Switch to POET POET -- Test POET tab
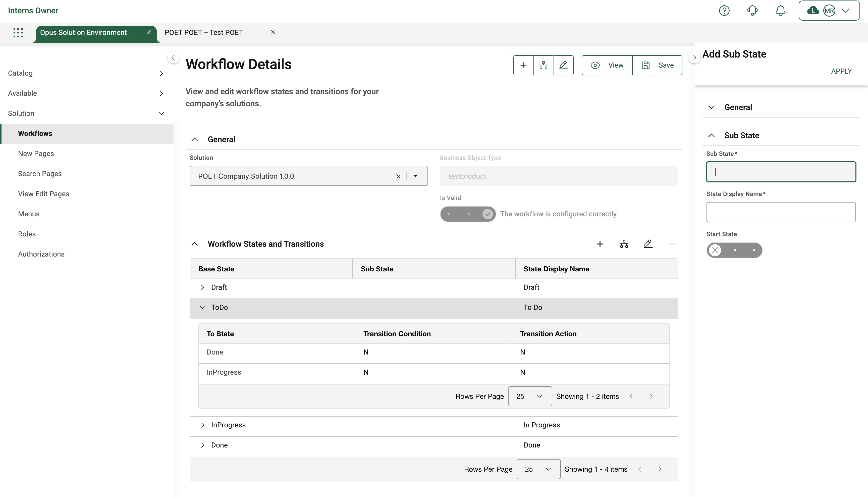The image size is (868, 497). pos(204,32)
